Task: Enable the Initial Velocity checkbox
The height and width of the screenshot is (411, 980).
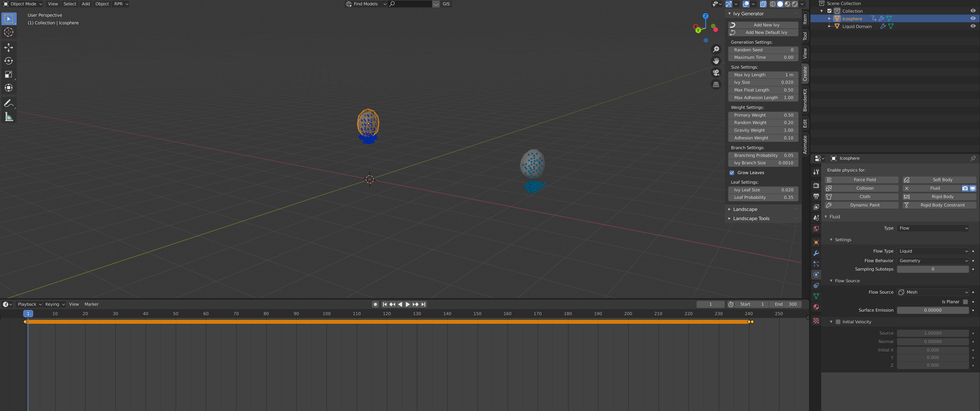Action: pos(838,322)
